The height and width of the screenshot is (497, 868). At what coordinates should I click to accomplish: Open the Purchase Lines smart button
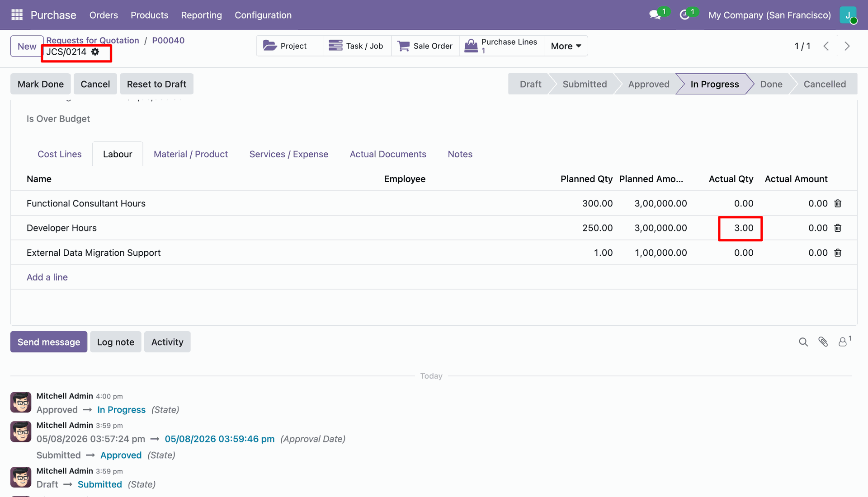[501, 46]
